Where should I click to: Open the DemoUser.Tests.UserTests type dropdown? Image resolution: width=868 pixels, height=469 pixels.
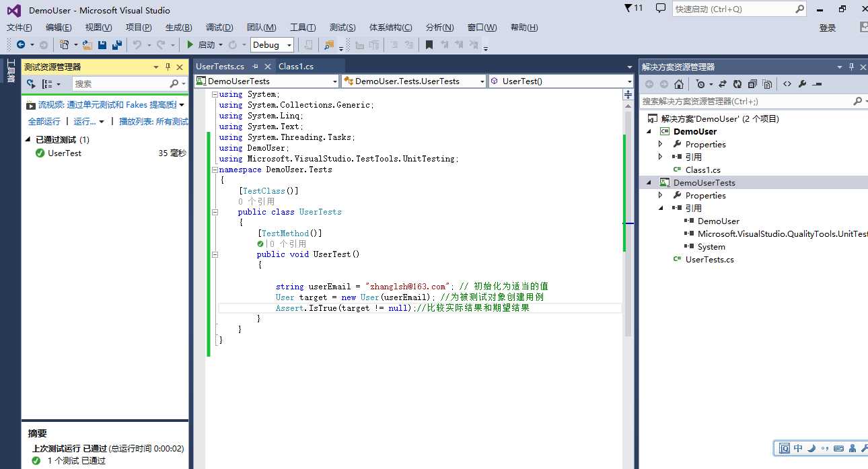pos(482,81)
